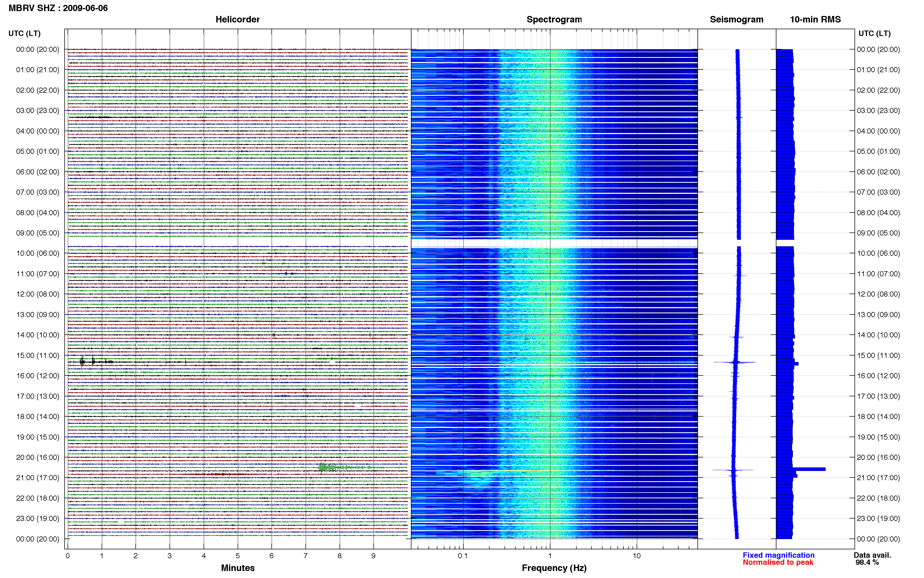Select the 'Spectrogram' panel heading
Screen dimensions: 924x578
[554, 19]
